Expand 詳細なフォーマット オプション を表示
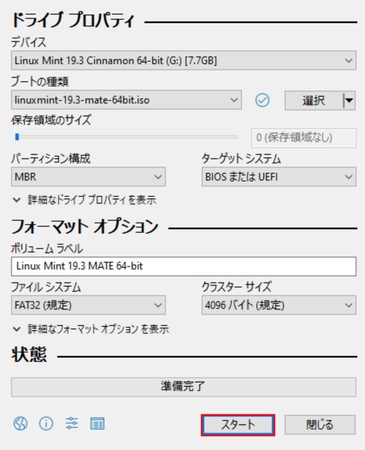The image size is (365, 450). (x=91, y=329)
